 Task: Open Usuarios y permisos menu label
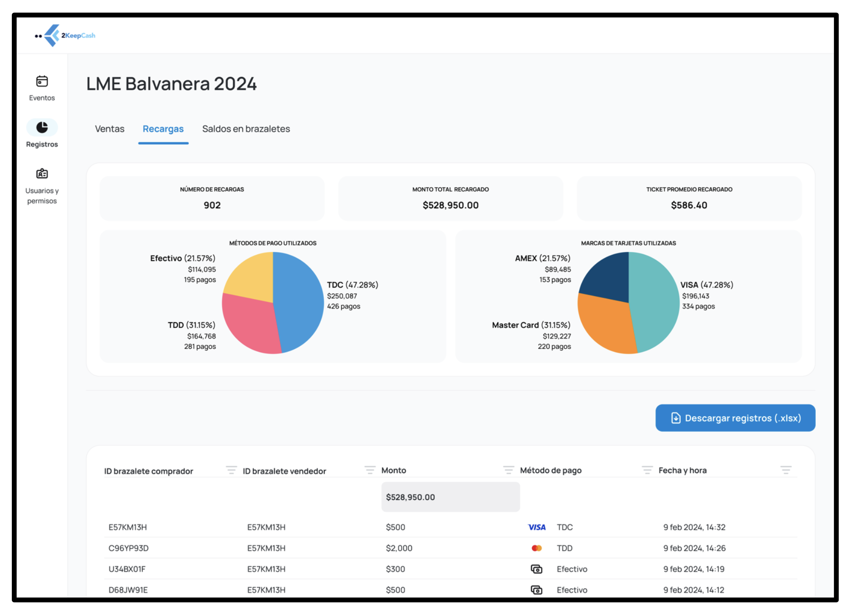(42, 196)
